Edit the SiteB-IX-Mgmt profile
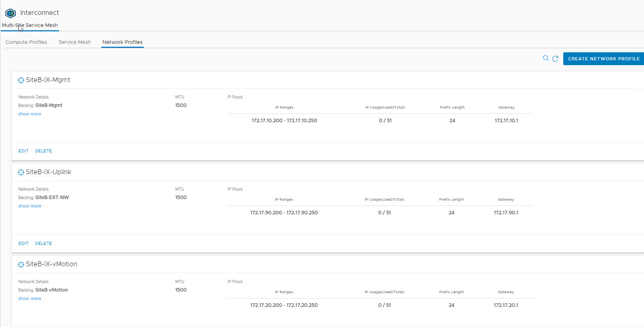This screenshot has height=327, width=644. 23,151
